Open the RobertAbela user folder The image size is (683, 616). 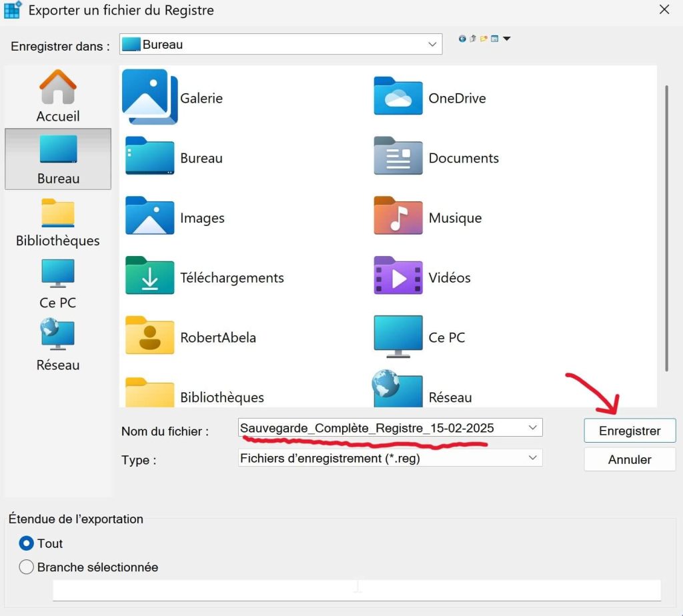tap(218, 337)
